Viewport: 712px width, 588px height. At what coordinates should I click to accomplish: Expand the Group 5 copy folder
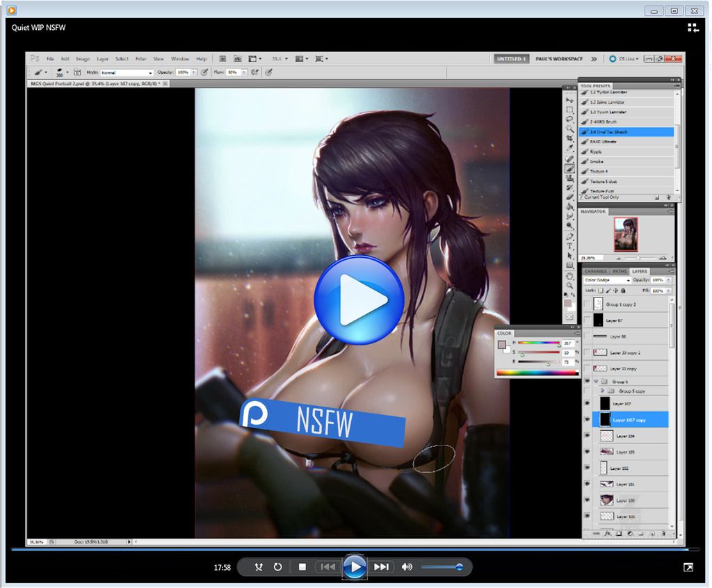pyautogui.click(x=602, y=391)
